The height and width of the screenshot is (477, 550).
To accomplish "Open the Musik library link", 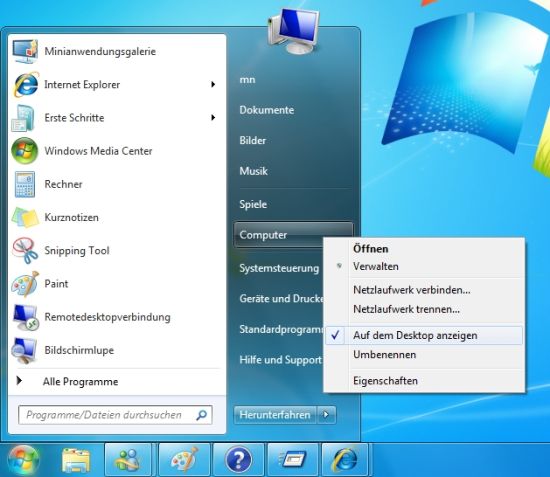I will click(x=253, y=171).
